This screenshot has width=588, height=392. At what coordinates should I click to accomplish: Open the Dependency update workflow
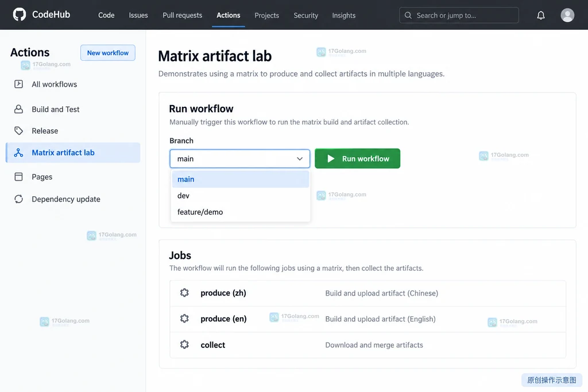coord(73,199)
